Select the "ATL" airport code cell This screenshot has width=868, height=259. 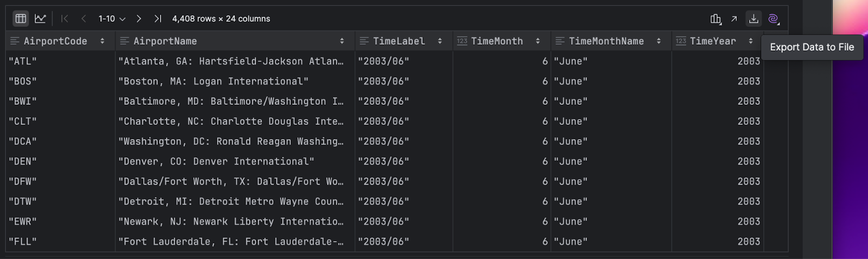(x=23, y=61)
